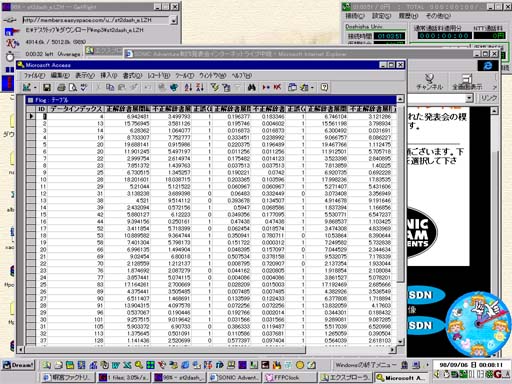Open the レコード(R) menu in Access
The image size is (512, 384).
[159, 76]
